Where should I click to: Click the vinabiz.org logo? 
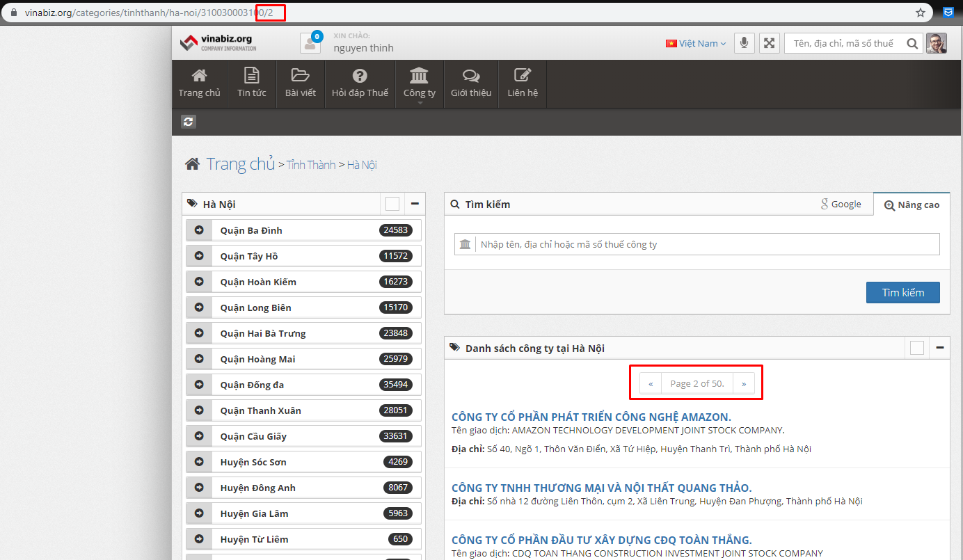(218, 42)
